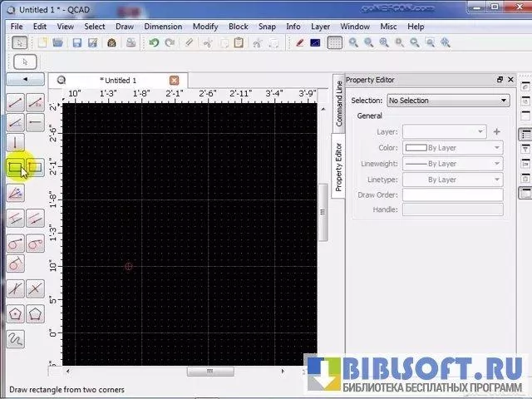Open the Selection dropdown
Viewport: 532px width, 399px height.
(447, 101)
